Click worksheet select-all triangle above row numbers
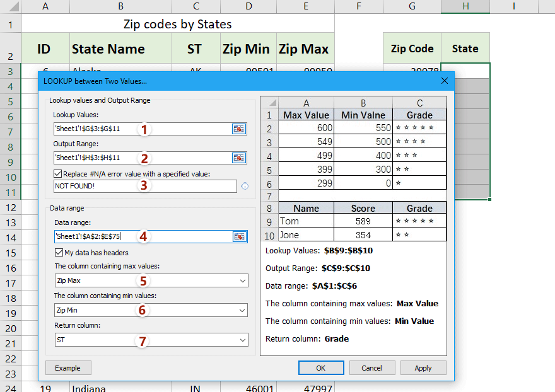The image size is (555, 392). tap(11, 6)
